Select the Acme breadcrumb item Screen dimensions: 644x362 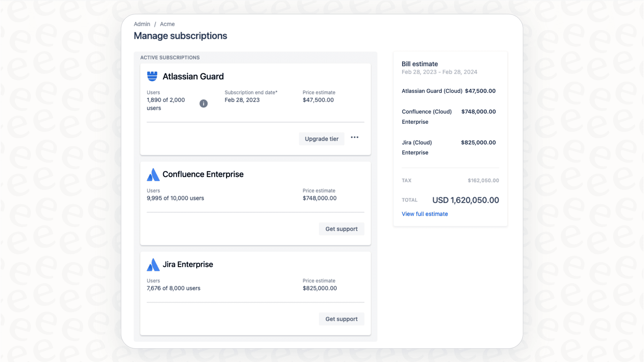pyautogui.click(x=167, y=24)
